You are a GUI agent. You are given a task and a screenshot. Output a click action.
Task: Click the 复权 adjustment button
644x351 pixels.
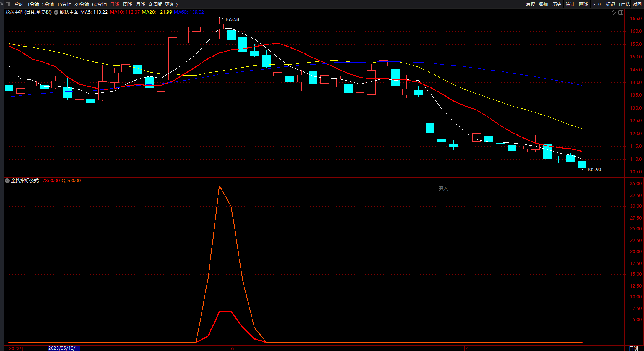click(x=530, y=5)
